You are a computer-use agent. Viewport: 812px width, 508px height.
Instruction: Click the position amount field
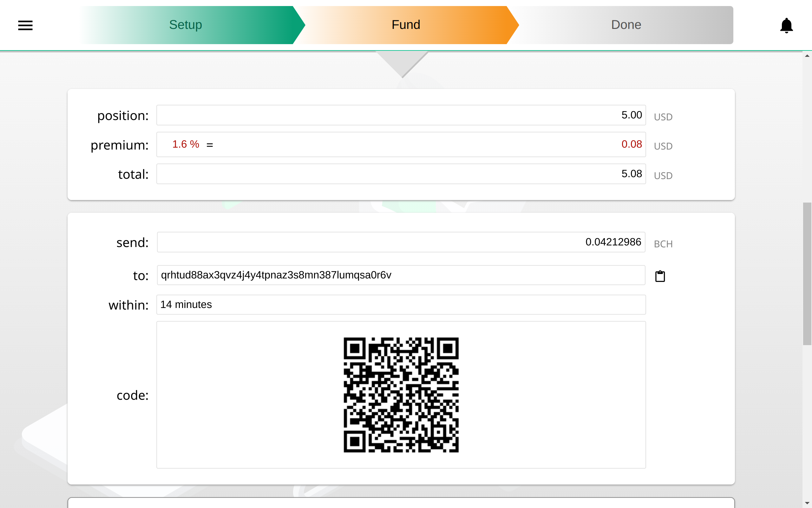point(401,115)
